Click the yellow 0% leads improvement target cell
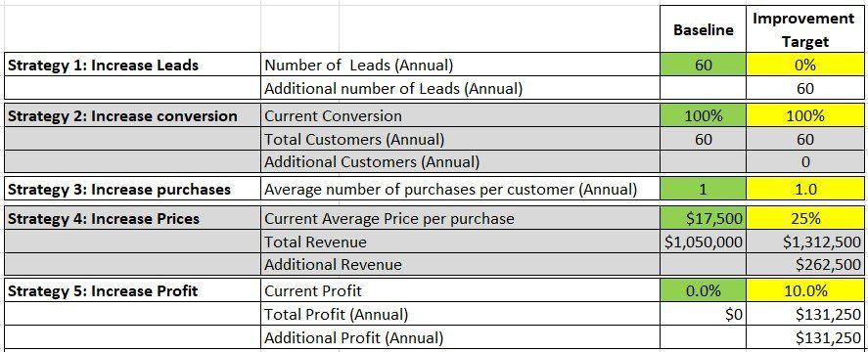868x352 pixels. (805, 65)
